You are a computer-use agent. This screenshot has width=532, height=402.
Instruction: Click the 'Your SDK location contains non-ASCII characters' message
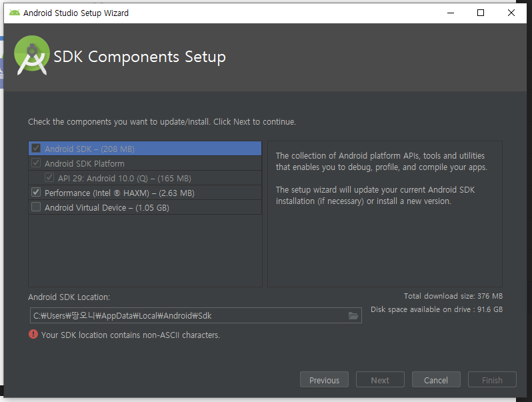131,335
